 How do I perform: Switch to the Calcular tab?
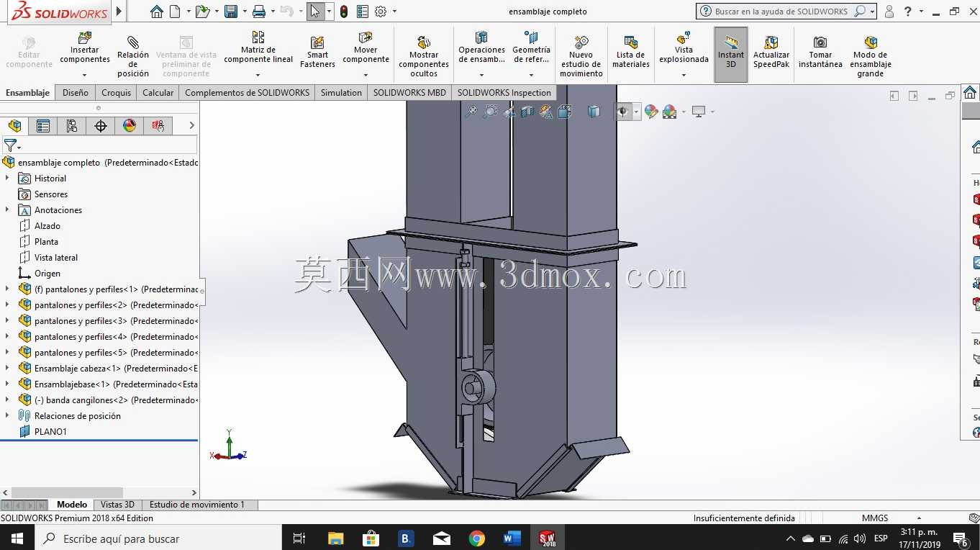click(158, 93)
